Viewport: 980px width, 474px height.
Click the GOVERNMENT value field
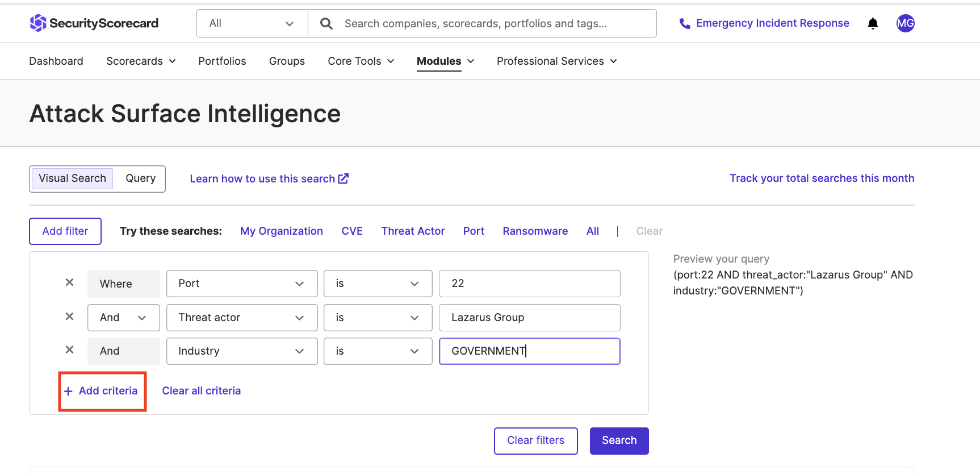pos(530,351)
